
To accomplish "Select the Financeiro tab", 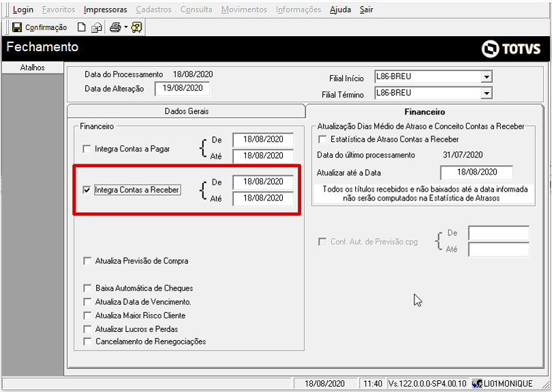I will [x=425, y=112].
